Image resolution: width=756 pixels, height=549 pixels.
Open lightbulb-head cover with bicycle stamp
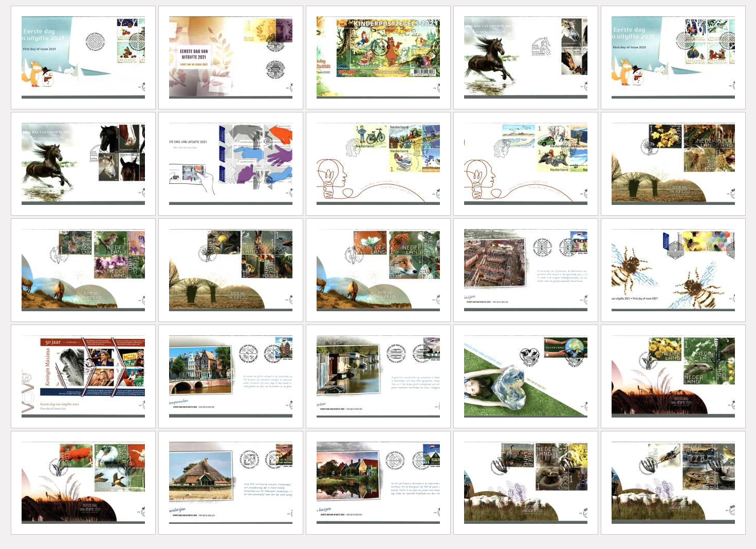click(x=378, y=164)
